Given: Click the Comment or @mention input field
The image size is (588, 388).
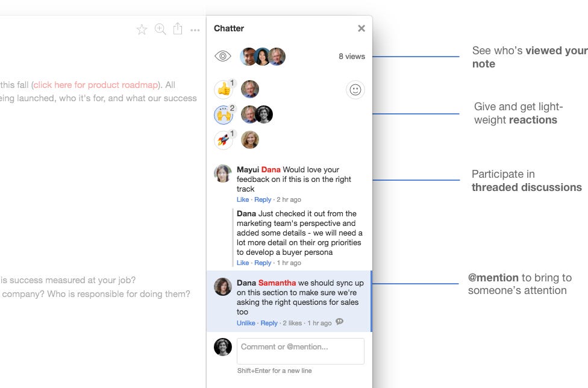Looking at the screenshot, I should coord(301,351).
